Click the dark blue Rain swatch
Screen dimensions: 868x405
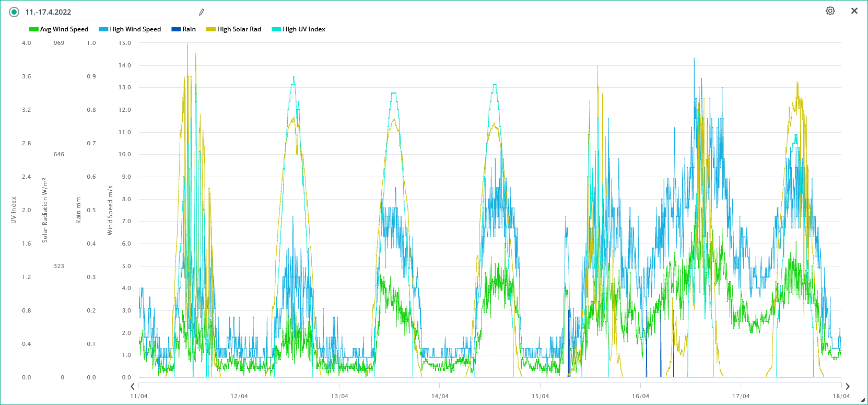(x=176, y=29)
